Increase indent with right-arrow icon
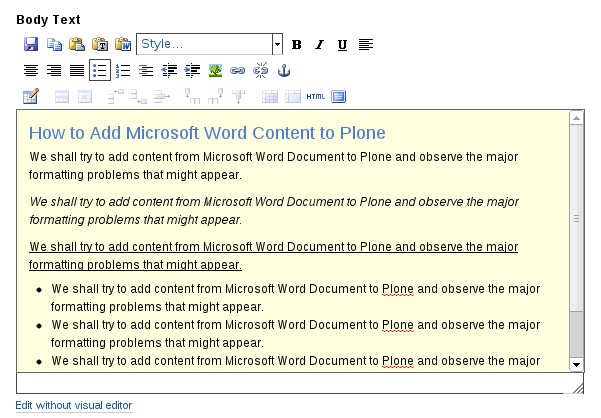This screenshot has height=418, width=601. pos(192,70)
